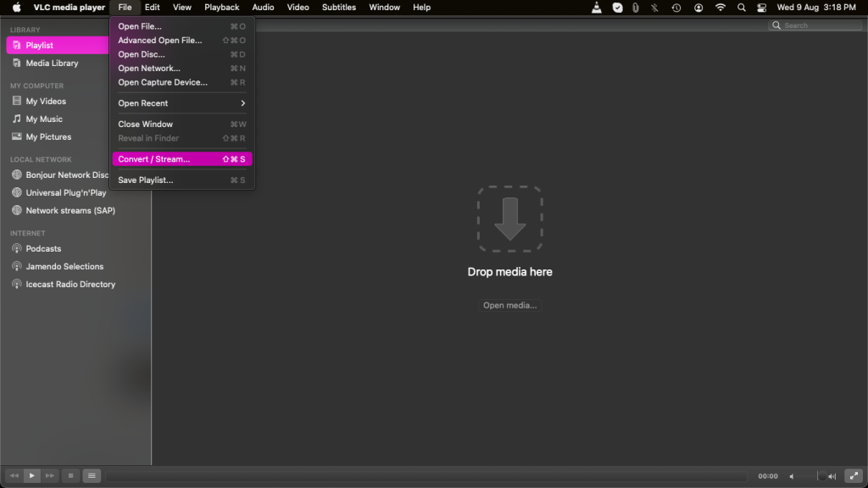Expand the Open Recent submenu

182,103
